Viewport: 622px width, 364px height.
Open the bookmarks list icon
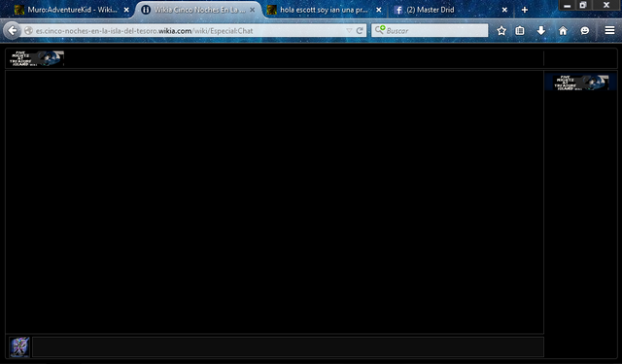coord(520,30)
